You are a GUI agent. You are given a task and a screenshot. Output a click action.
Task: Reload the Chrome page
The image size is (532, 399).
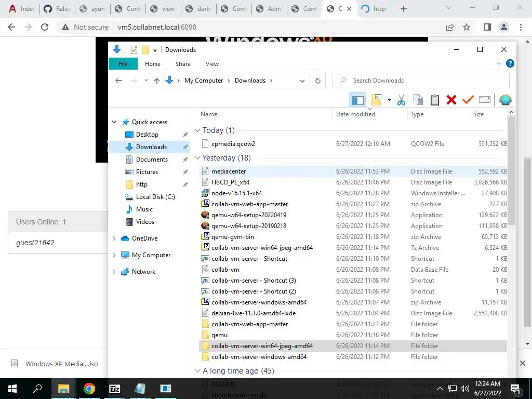pyautogui.click(x=45, y=27)
